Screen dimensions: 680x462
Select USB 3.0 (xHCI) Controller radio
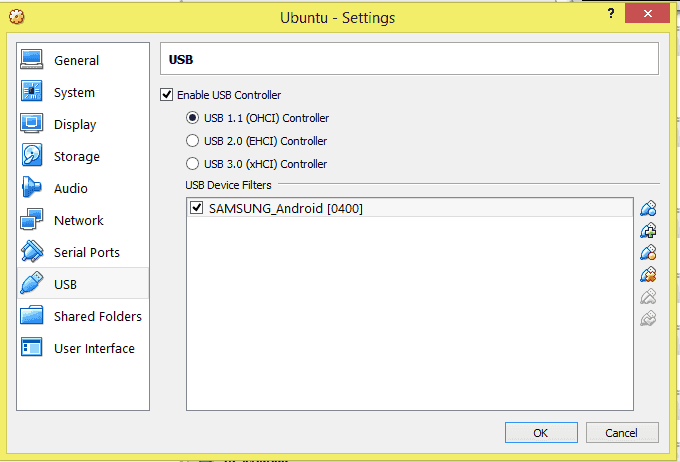pyautogui.click(x=192, y=164)
